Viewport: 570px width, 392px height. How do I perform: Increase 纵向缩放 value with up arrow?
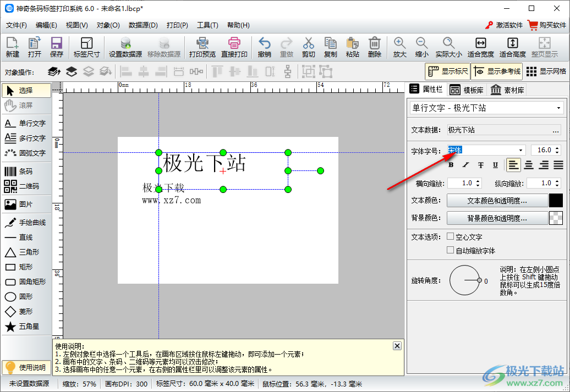click(x=557, y=180)
